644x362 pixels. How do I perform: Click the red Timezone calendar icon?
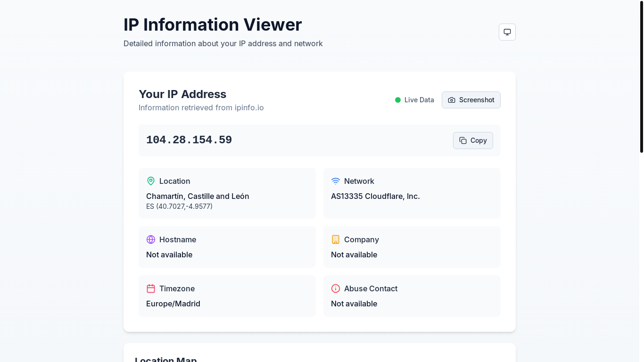(151, 288)
